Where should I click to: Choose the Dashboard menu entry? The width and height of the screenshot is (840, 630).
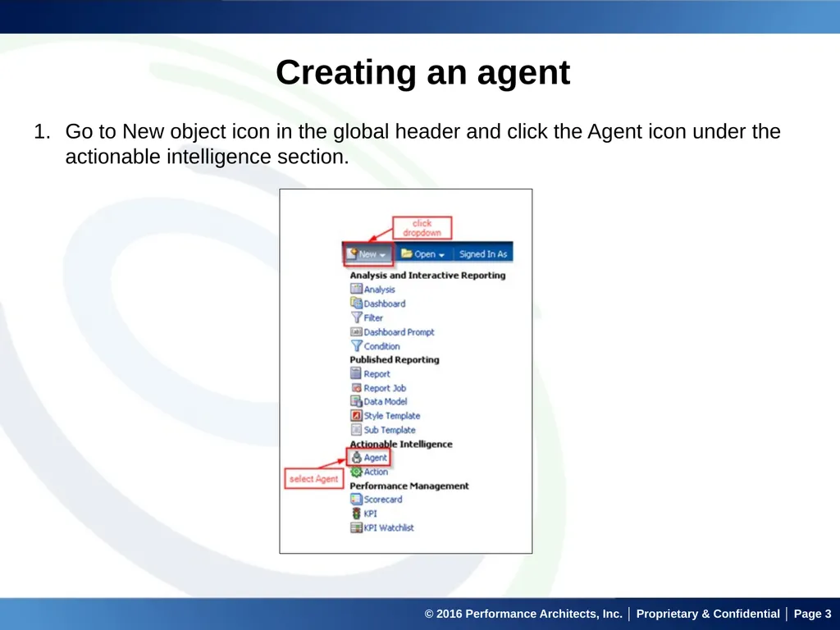(385, 304)
